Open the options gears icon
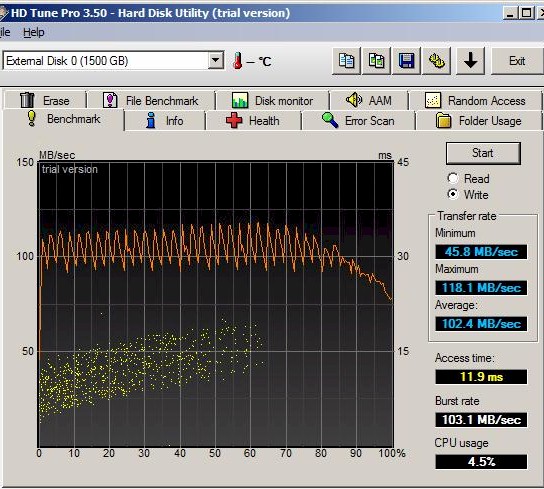 click(x=436, y=61)
